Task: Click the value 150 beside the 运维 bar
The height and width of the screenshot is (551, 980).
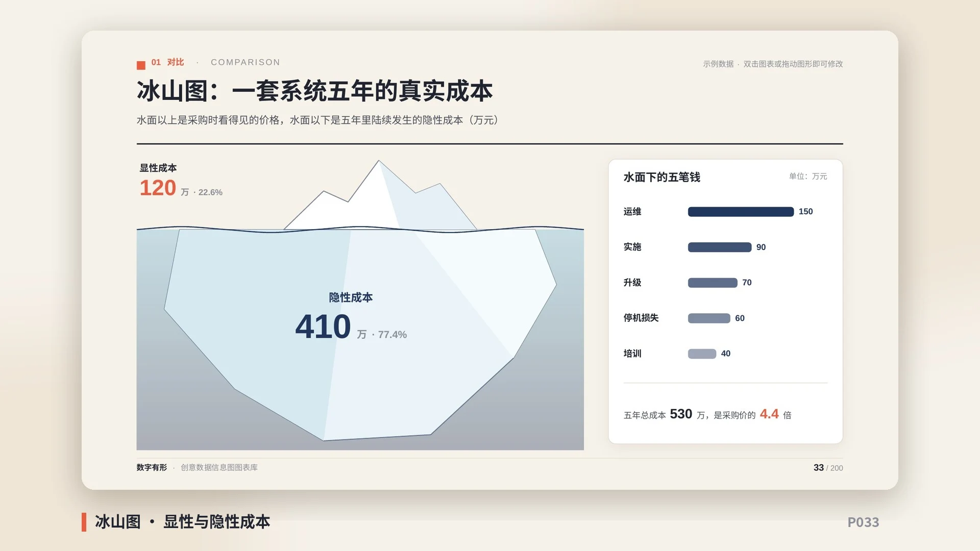Action: [x=805, y=212]
